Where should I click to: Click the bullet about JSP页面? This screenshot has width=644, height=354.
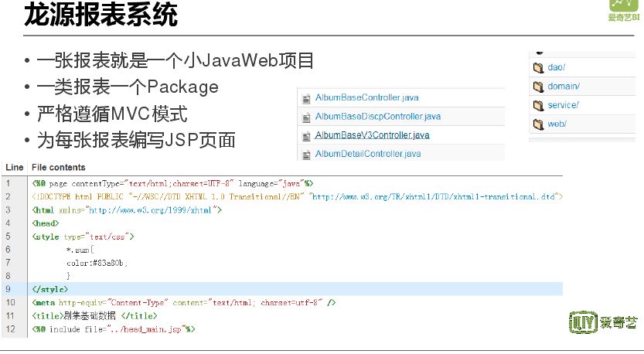point(136,140)
